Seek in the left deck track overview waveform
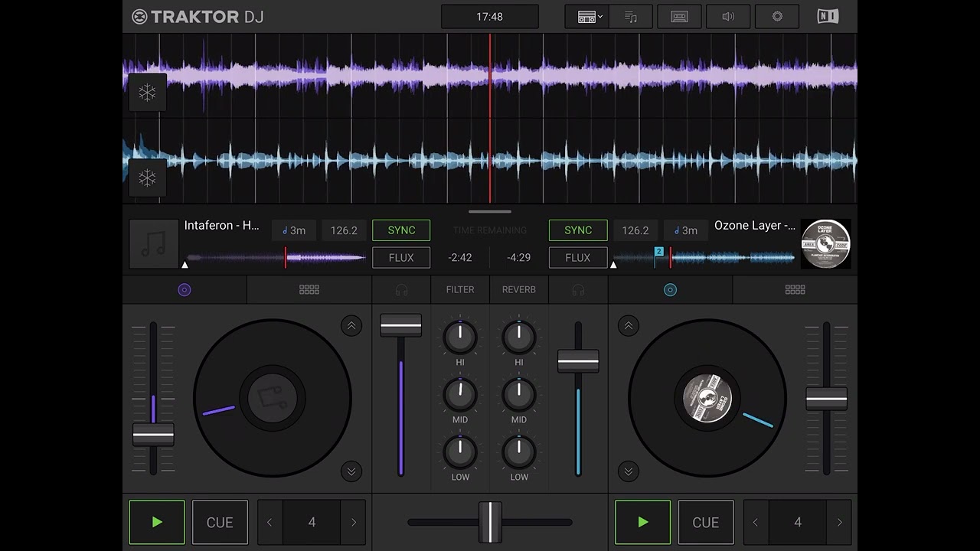The image size is (980, 551). pyautogui.click(x=276, y=258)
